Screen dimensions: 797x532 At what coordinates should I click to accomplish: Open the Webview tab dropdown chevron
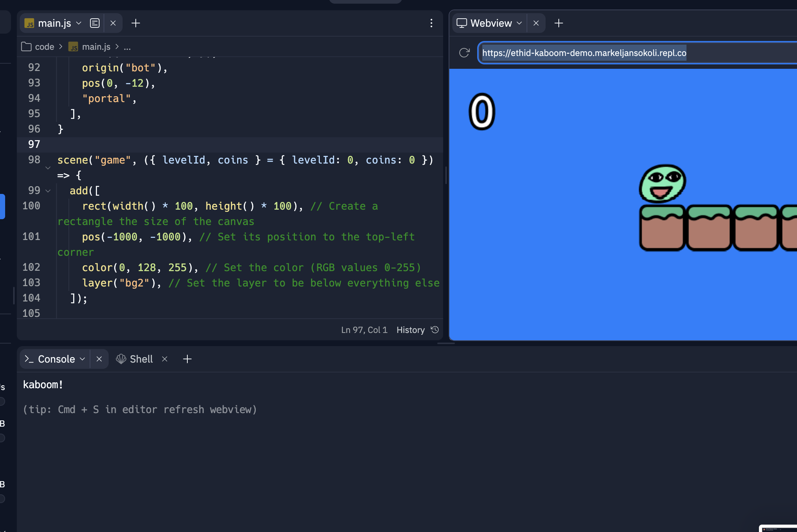(519, 23)
